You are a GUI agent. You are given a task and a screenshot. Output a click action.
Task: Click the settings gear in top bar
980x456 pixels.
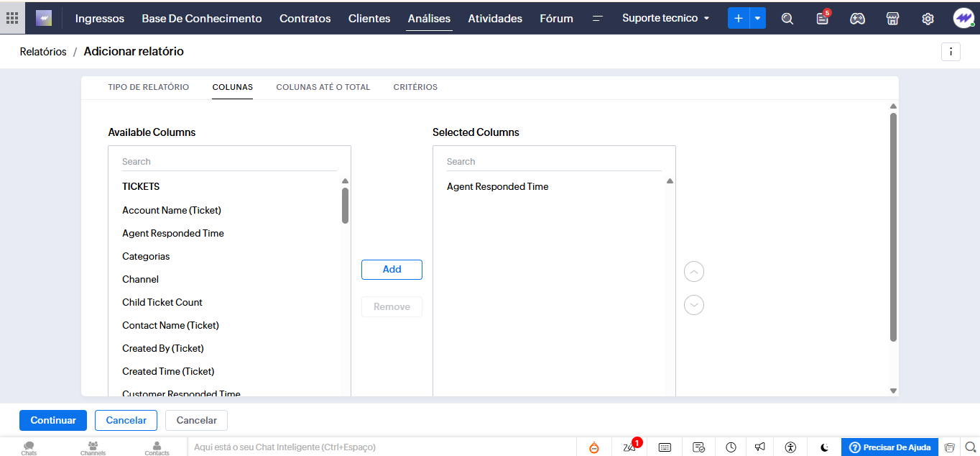928,19
